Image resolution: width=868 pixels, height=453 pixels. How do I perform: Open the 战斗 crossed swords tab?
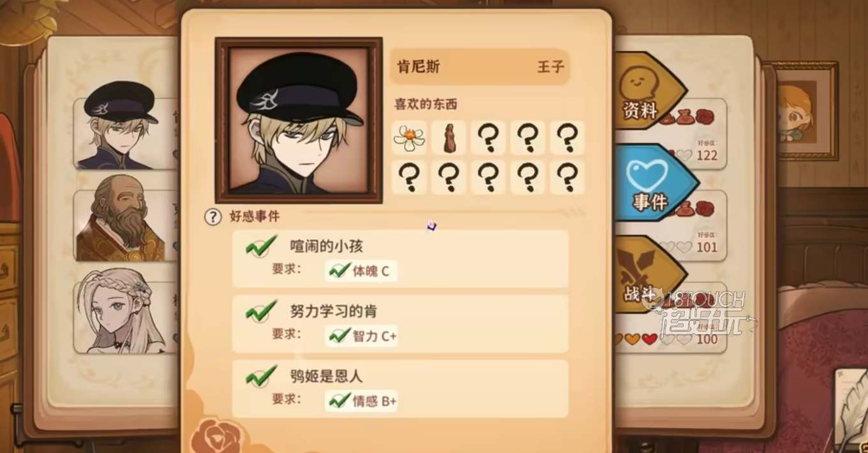pos(643,274)
